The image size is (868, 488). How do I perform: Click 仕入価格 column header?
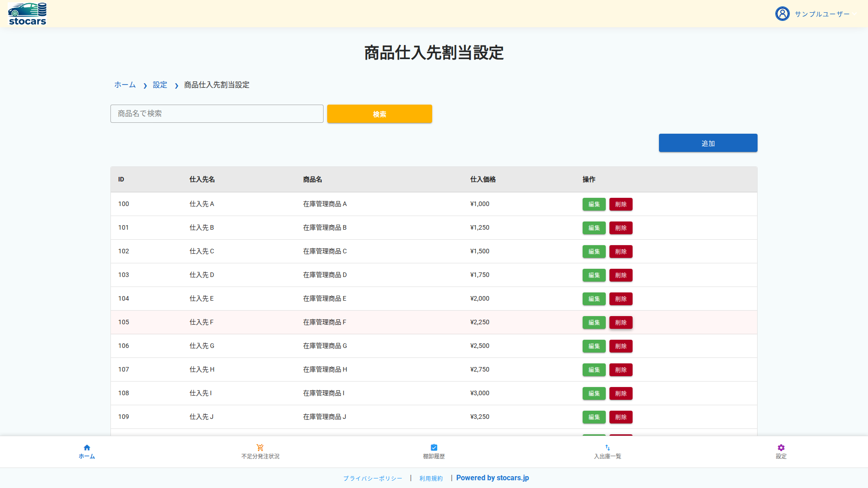tap(483, 180)
